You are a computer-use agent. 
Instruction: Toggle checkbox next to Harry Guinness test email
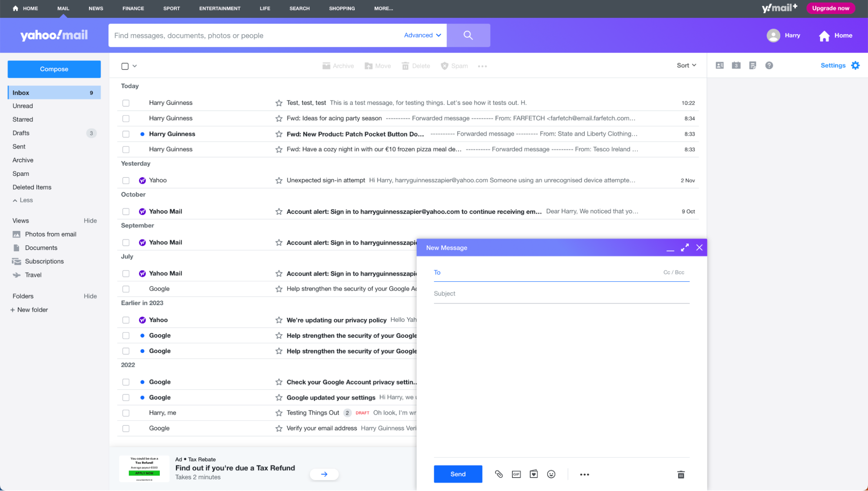126,102
